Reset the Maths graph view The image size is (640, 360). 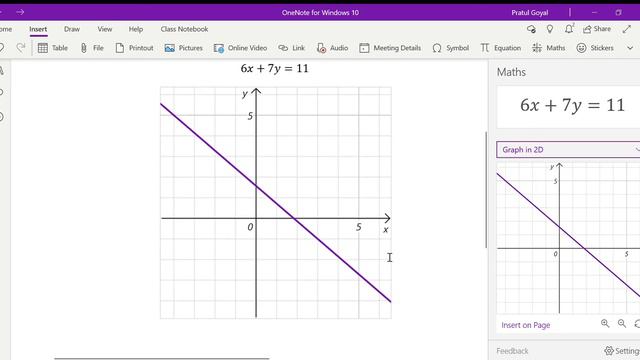[x=637, y=324]
